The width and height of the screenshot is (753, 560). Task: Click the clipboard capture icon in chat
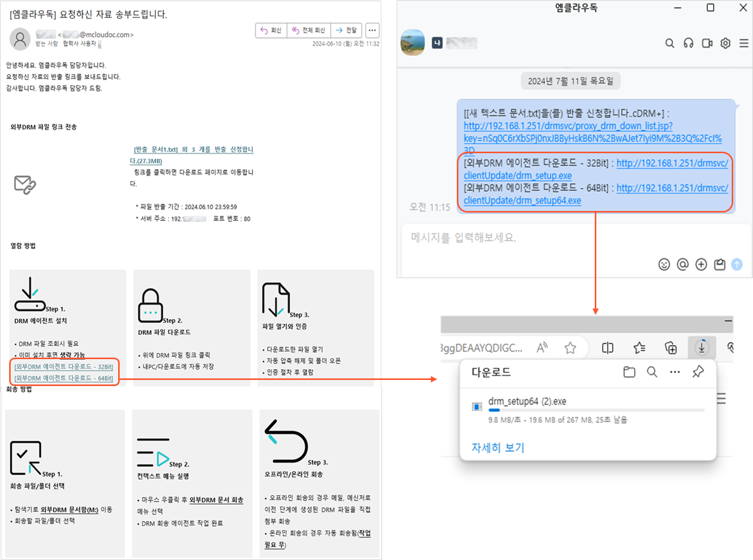[x=720, y=264]
